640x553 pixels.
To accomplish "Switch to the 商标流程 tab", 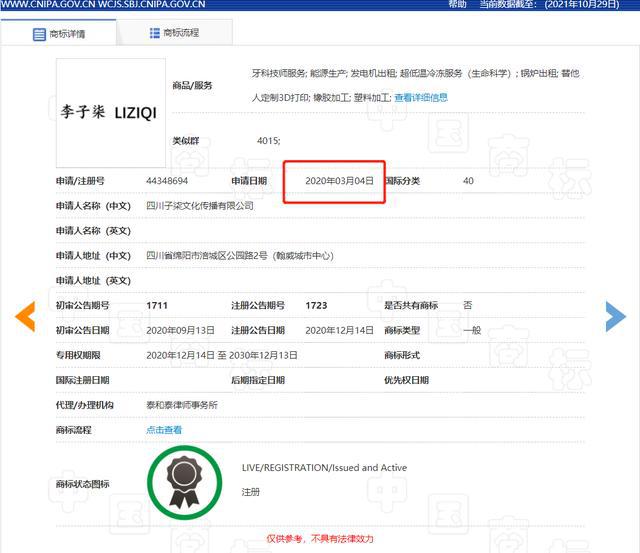I will tap(175, 33).
